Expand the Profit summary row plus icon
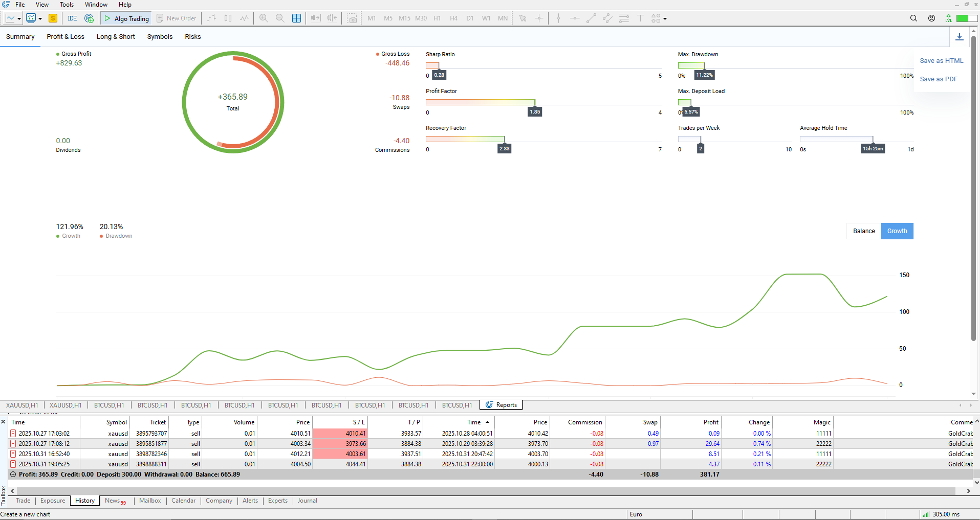Screen dimensions: 980x520 tap(13, 474)
